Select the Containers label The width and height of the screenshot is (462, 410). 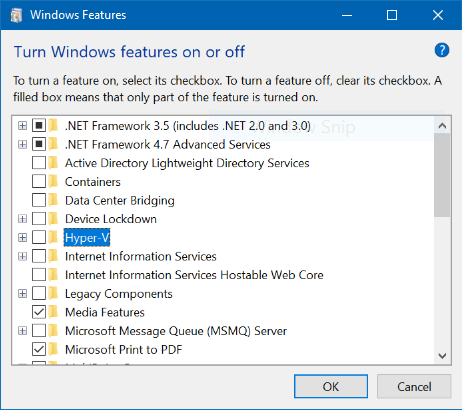[x=93, y=182]
